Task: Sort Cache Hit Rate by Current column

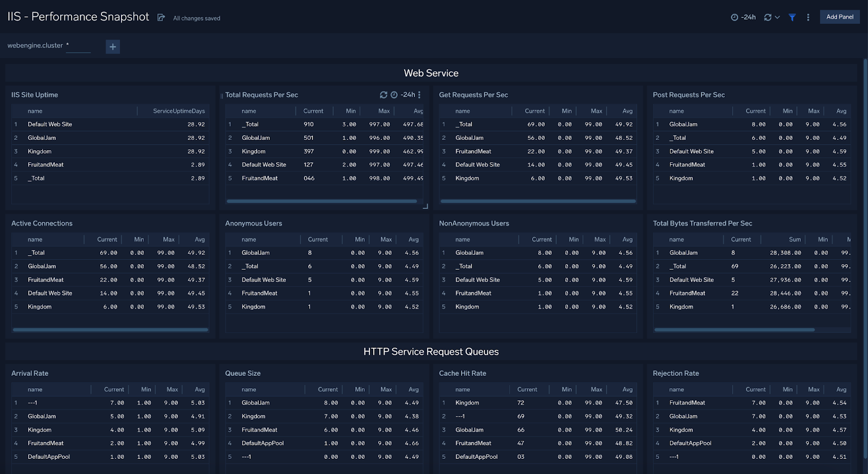Action: pyautogui.click(x=527, y=390)
